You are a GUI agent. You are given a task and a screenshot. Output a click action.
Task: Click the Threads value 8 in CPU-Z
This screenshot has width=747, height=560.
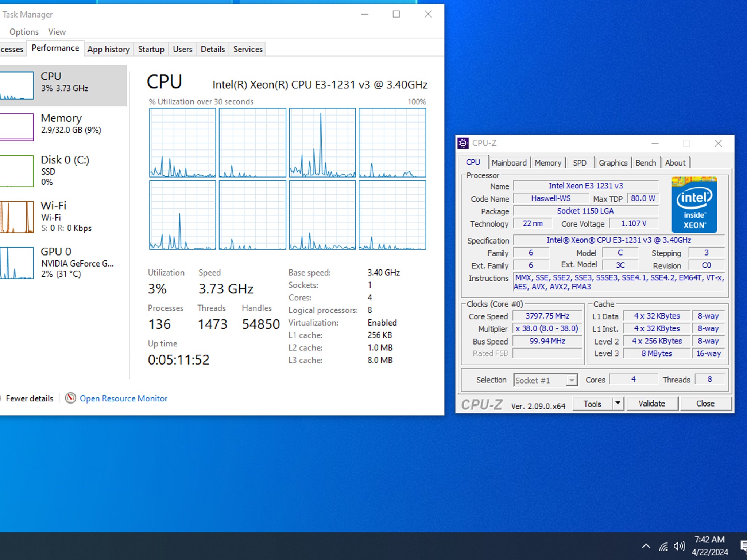pyautogui.click(x=709, y=380)
